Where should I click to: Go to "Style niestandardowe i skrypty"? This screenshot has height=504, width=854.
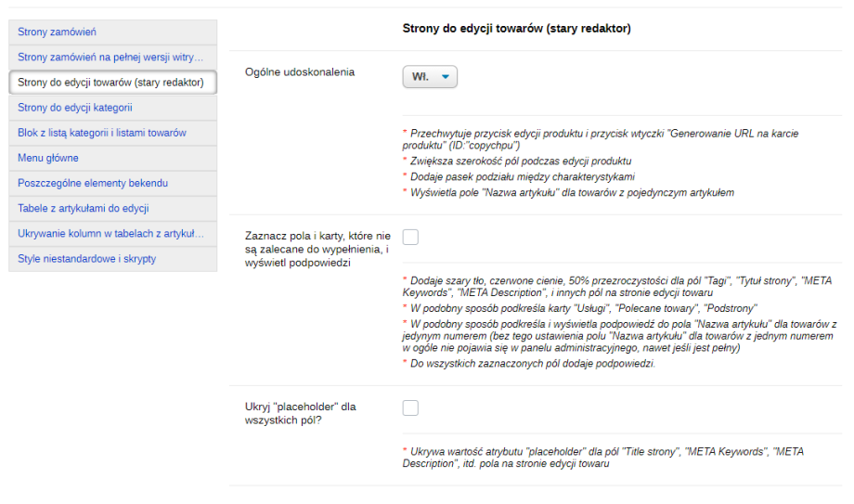(87, 259)
